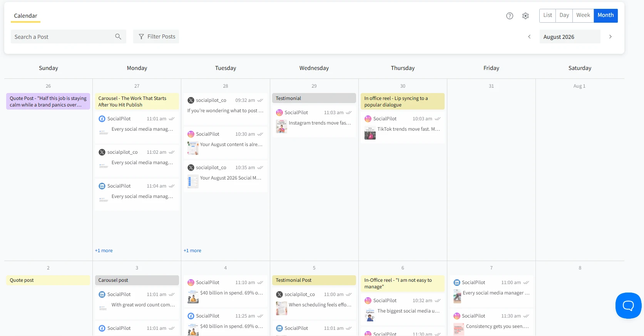
Task: Focus the Search a Post field
Action: click(68, 37)
